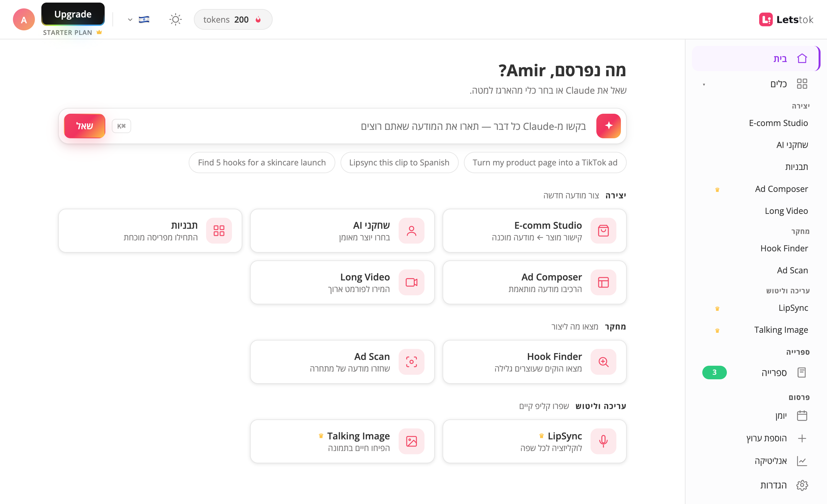Expand the כלים tools section arrow
Screen dimensions: 827x504
pyautogui.click(x=704, y=84)
